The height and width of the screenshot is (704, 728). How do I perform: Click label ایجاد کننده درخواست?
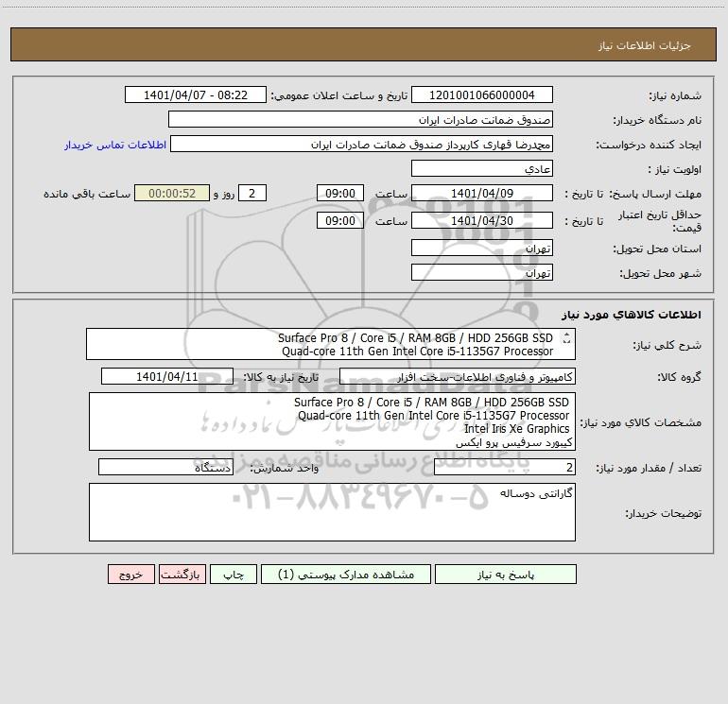[x=649, y=145]
